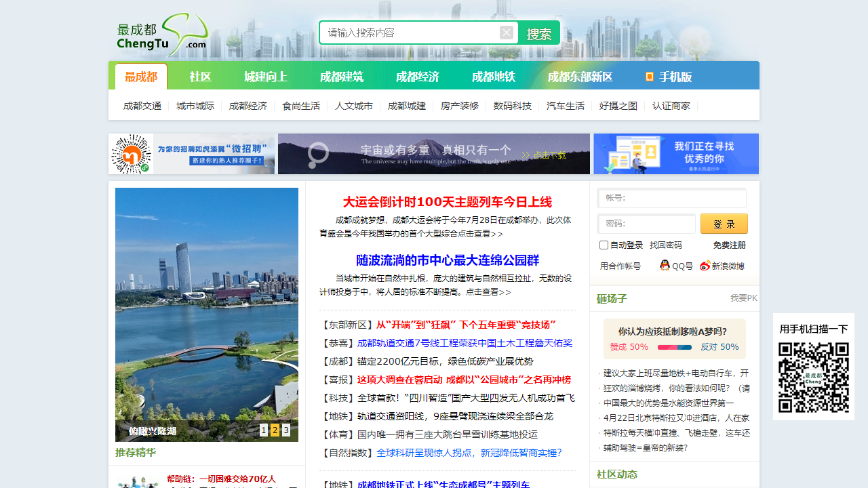868x488 pixels.
Task: Click the 帐号 account input field
Action: (671, 198)
